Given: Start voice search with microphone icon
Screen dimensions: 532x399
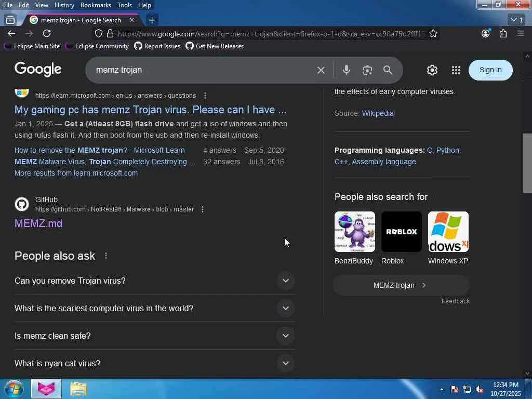Looking at the screenshot, I should coord(346,70).
